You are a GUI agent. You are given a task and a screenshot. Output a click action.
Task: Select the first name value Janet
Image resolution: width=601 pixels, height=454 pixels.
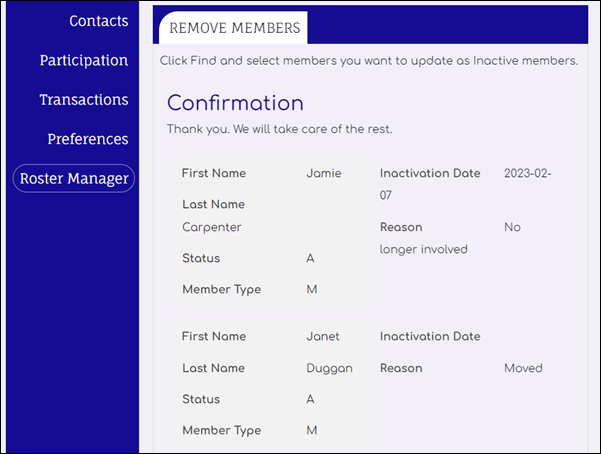coord(323,336)
